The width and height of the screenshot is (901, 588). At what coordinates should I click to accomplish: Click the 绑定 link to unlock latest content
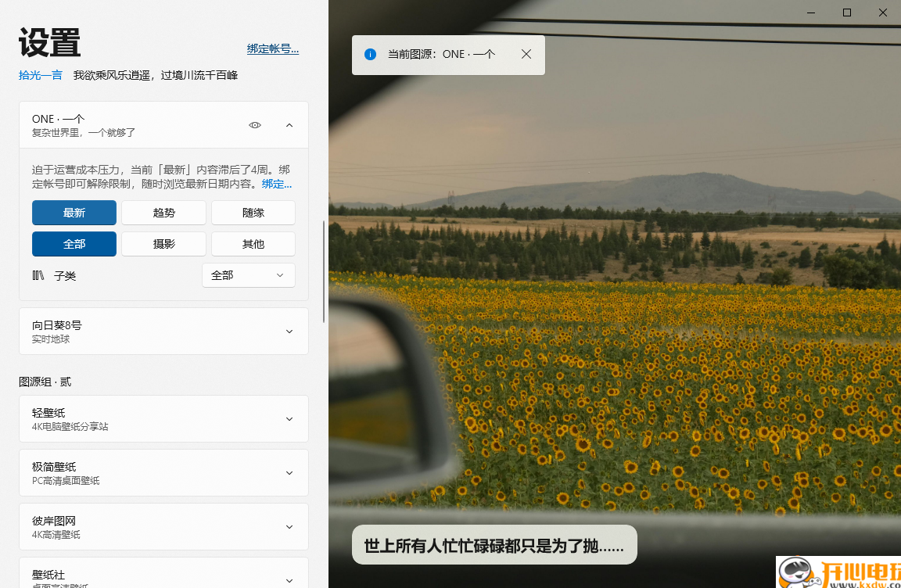[276, 184]
